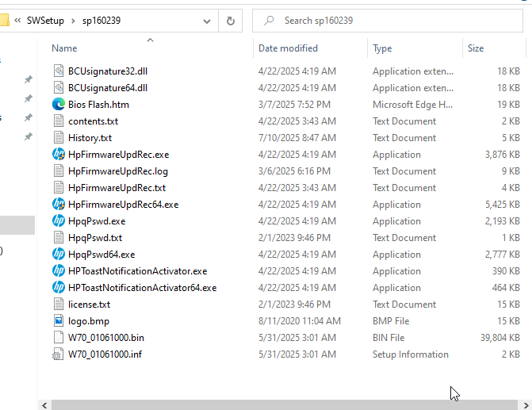Image resolution: width=532 pixels, height=410 pixels.
Task: Select the contents.txt file name
Action: pos(93,121)
